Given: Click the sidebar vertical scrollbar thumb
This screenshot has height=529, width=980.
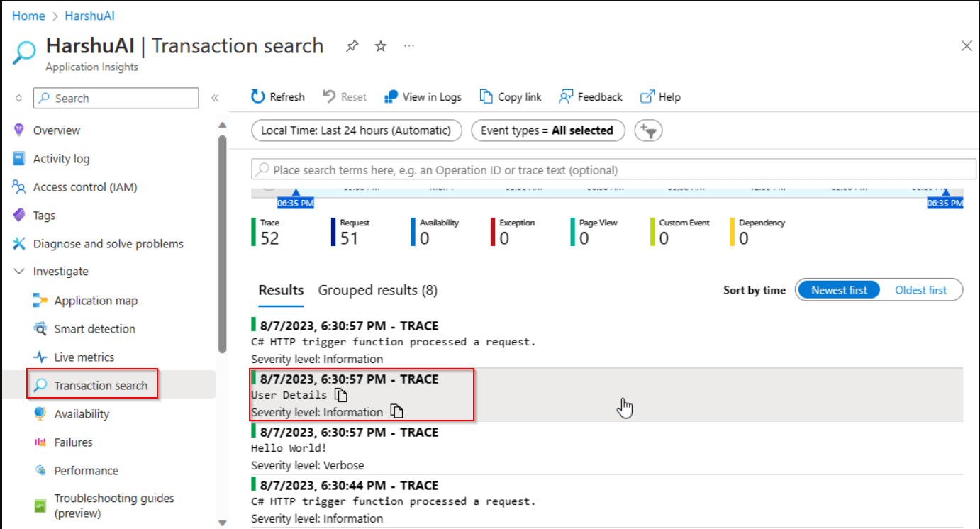Looking at the screenshot, I should click(222, 243).
